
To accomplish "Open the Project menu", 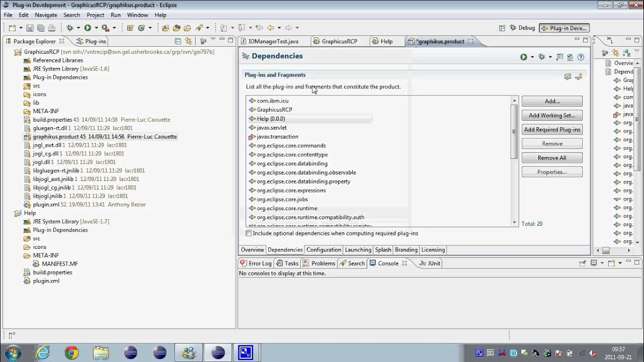I will (95, 15).
